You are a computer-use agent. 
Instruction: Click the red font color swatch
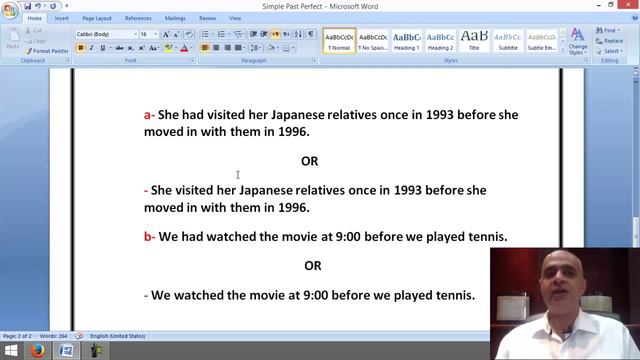pos(184,48)
